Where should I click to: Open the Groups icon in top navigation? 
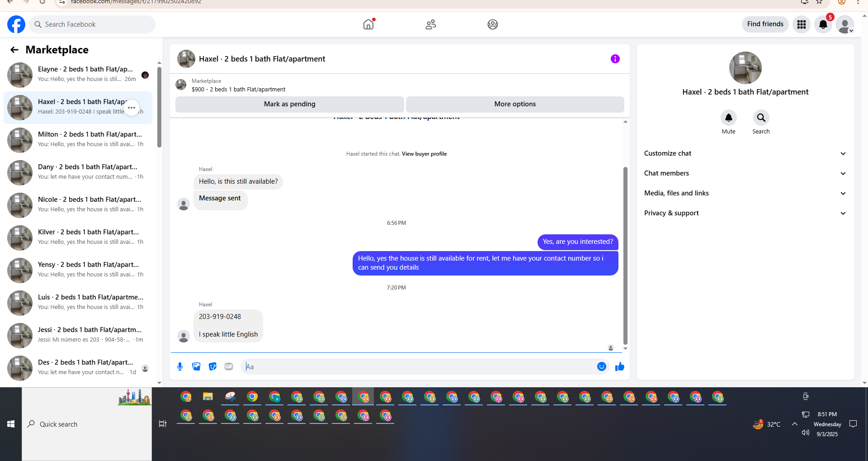tap(493, 24)
